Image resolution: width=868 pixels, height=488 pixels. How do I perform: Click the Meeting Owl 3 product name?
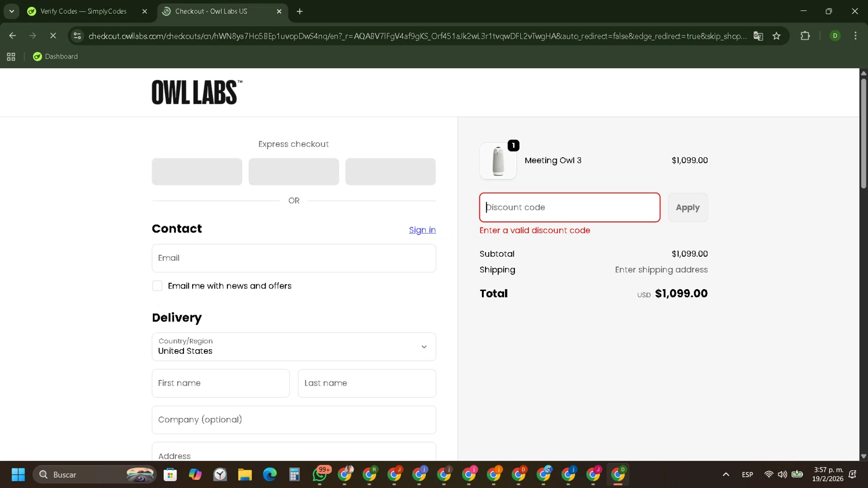click(553, 161)
